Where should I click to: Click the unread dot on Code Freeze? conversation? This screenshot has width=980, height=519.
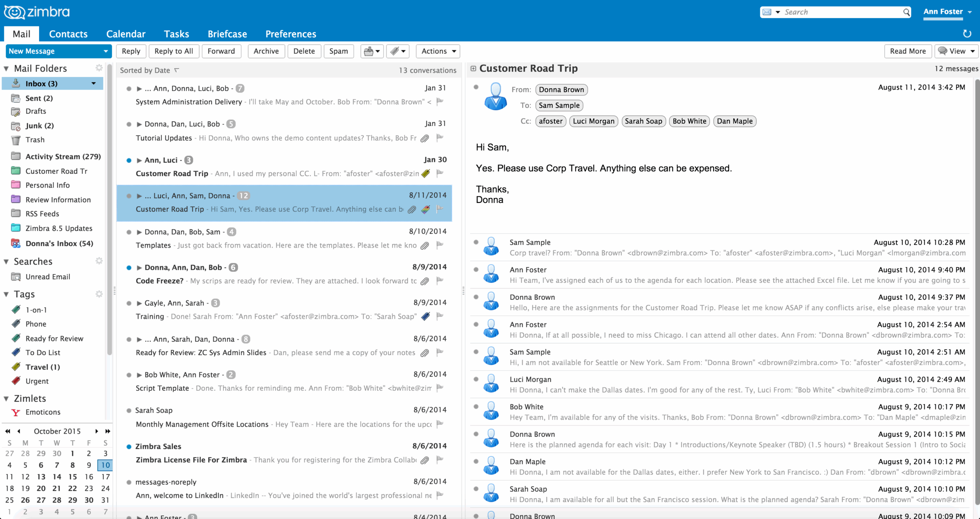[x=128, y=268]
